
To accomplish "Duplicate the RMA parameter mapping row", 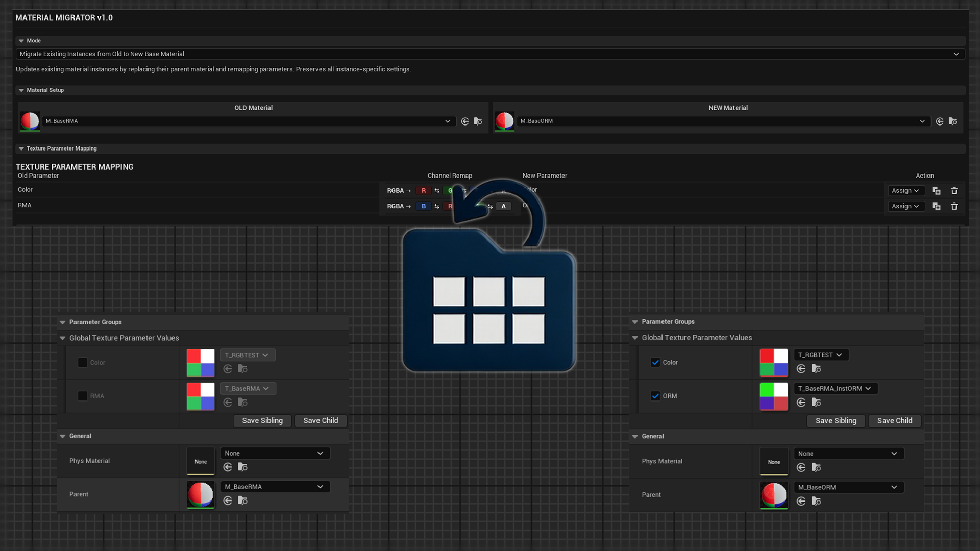I will [x=936, y=206].
